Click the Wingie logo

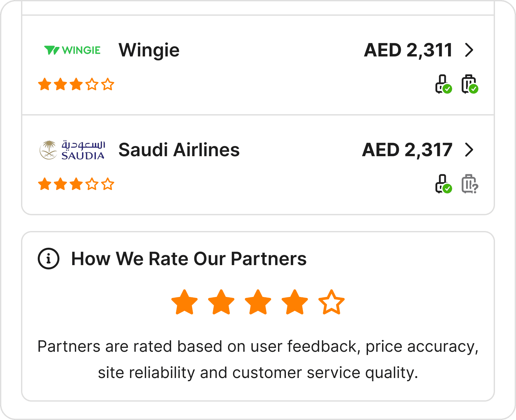point(72,50)
